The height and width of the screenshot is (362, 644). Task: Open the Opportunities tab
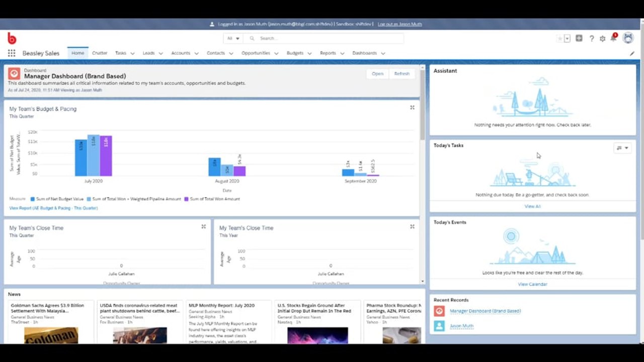(x=256, y=53)
